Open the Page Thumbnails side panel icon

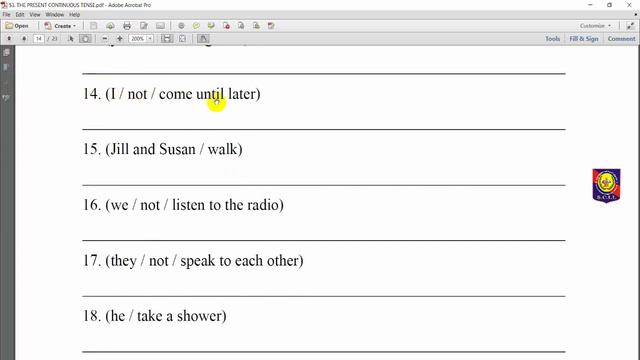point(6,52)
